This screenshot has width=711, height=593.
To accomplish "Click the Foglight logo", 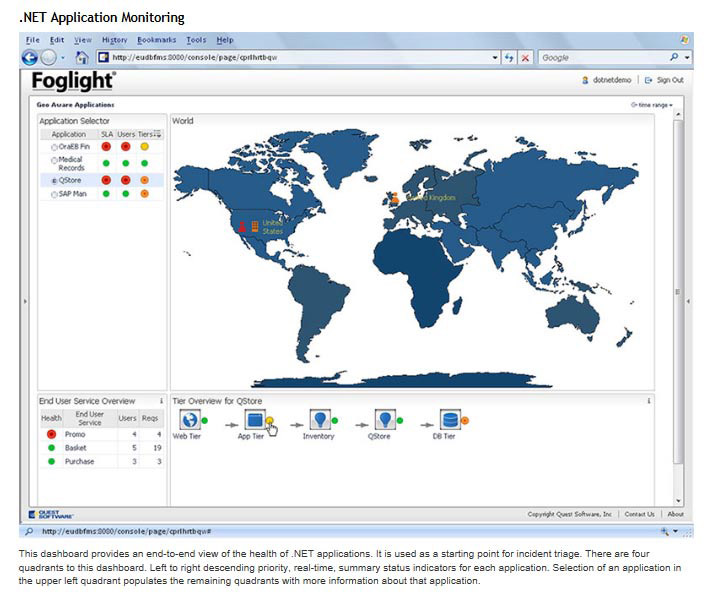I will [x=73, y=82].
